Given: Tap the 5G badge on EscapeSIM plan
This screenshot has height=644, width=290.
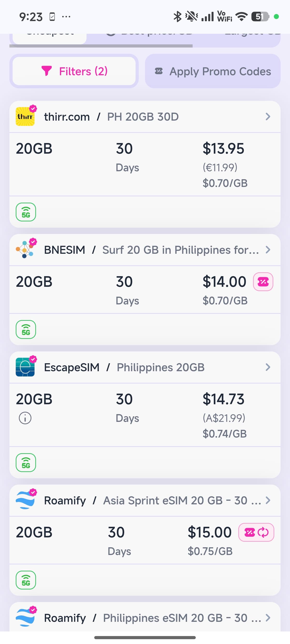Looking at the screenshot, I should click(26, 463).
